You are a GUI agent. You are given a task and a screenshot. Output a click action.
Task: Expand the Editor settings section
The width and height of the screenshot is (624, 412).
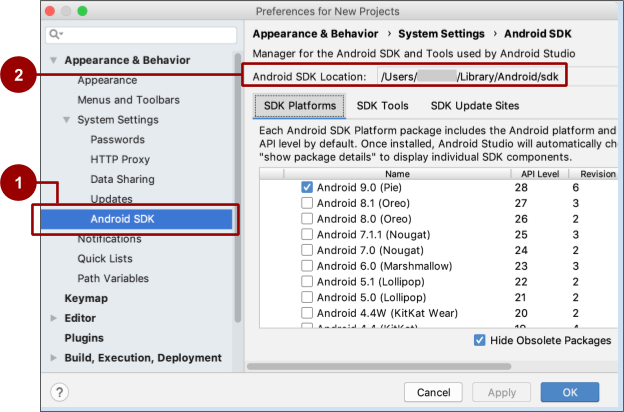pyautogui.click(x=54, y=318)
